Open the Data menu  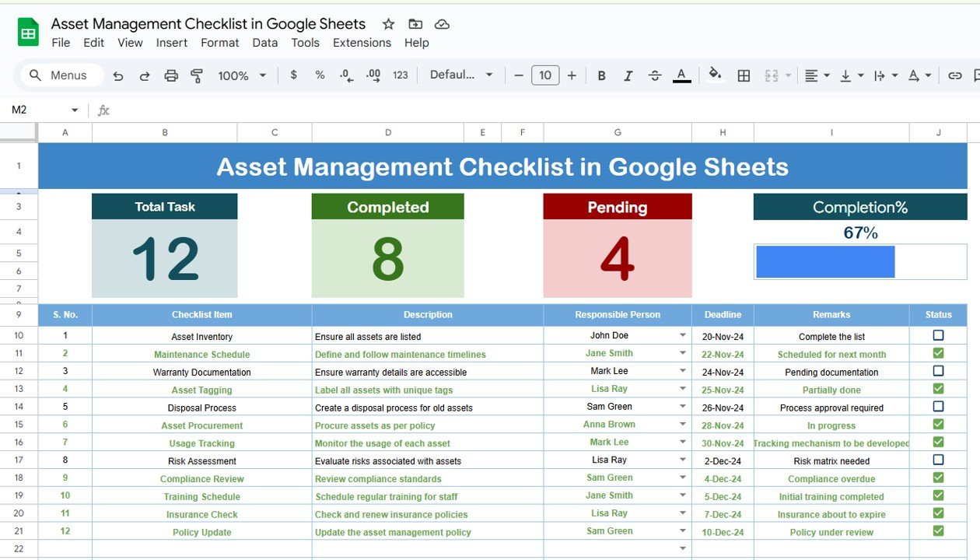point(265,43)
